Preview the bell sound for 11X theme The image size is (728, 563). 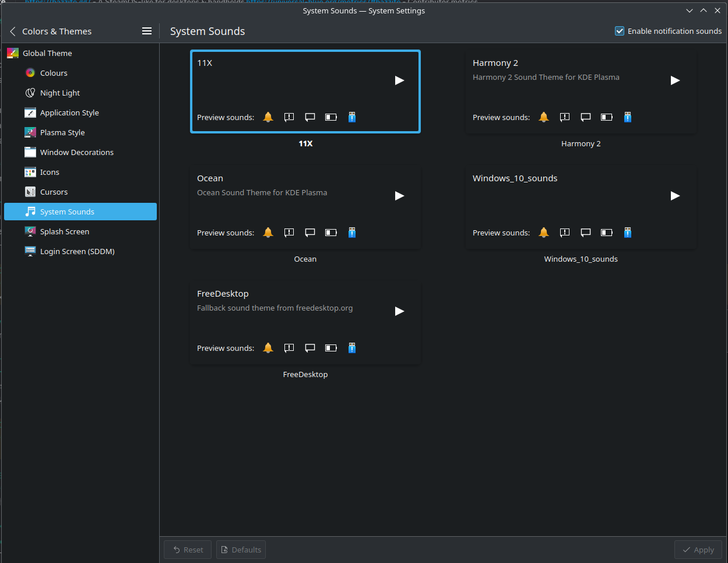(x=268, y=117)
